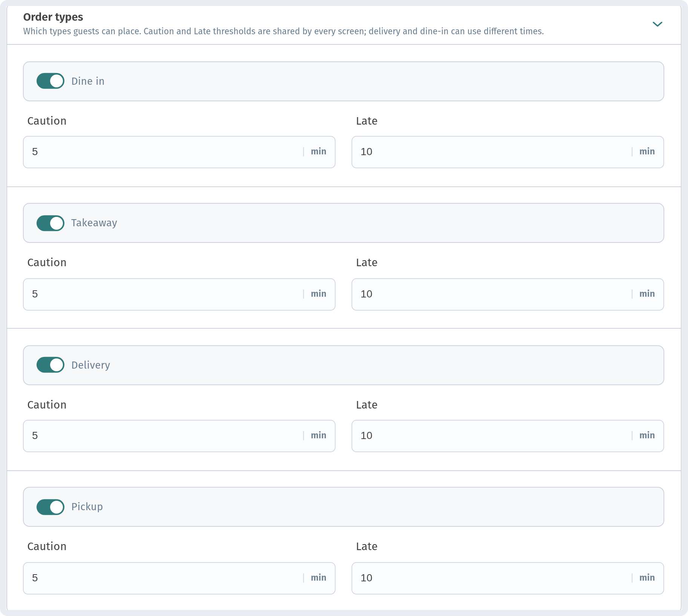Screen dimensions: 688x616
Task: Click the Caution label under Pickup
Action: (47, 546)
